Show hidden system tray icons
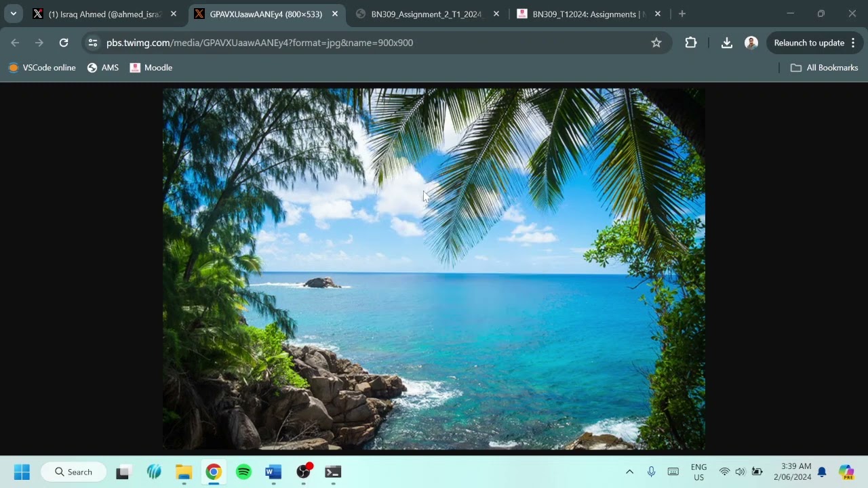The height and width of the screenshot is (488, 868). [x=629, y=472]
